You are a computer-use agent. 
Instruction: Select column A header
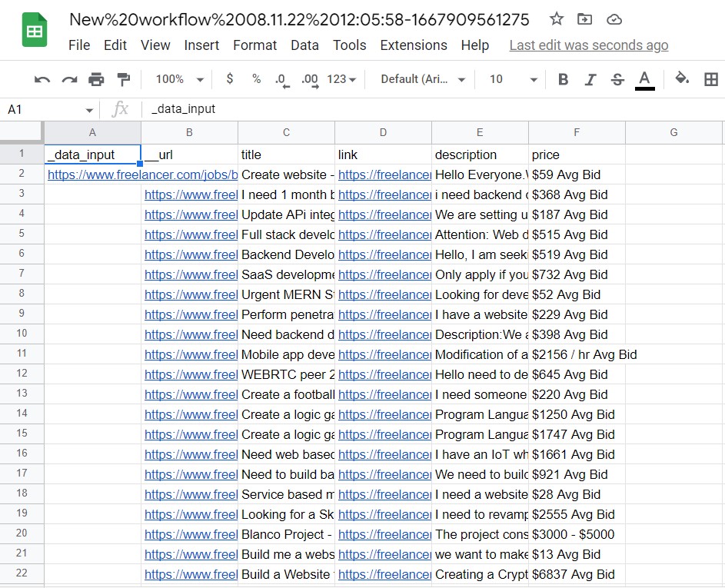(92, 133)
